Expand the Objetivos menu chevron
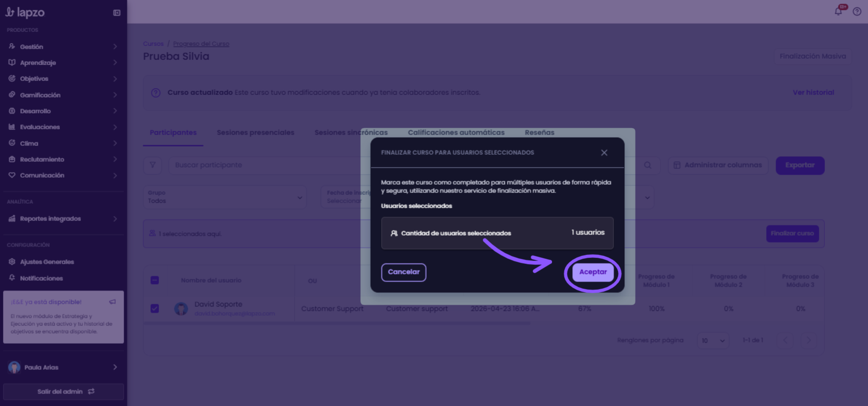This screenshot has width=868, height=406. tap(115, 78)
